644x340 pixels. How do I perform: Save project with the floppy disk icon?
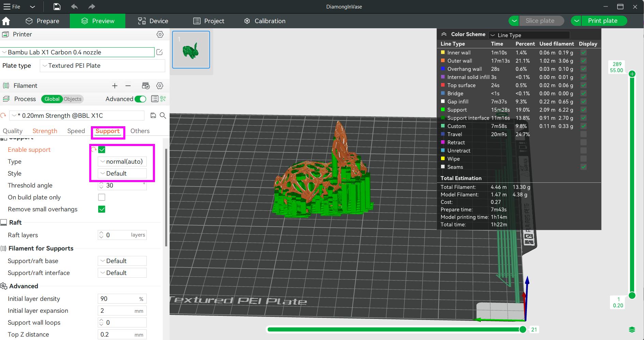[57, 6]
